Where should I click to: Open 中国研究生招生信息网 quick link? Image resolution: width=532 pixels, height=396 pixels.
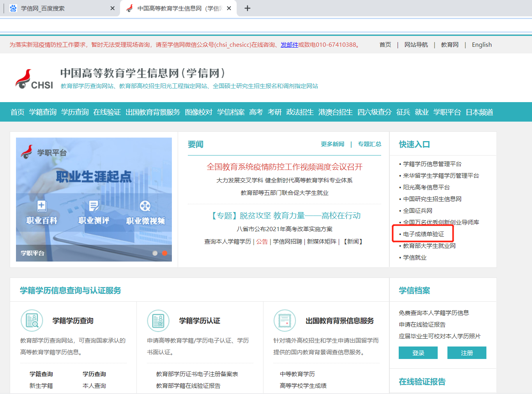pyautogui.click(x=432, y=199)
